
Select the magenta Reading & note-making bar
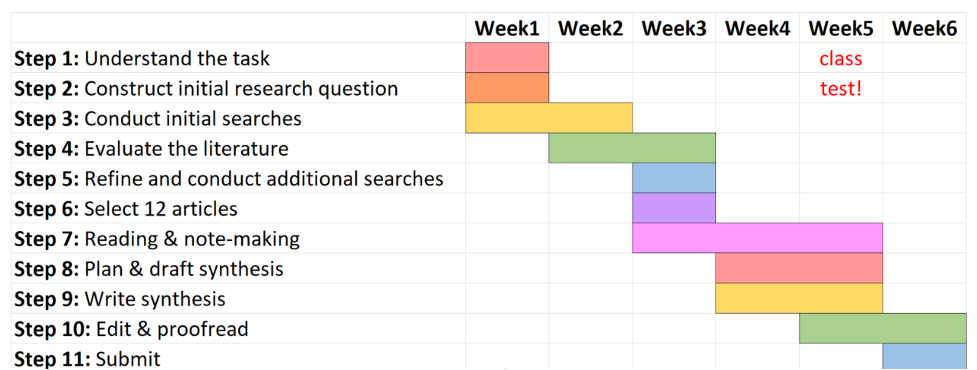758,238
